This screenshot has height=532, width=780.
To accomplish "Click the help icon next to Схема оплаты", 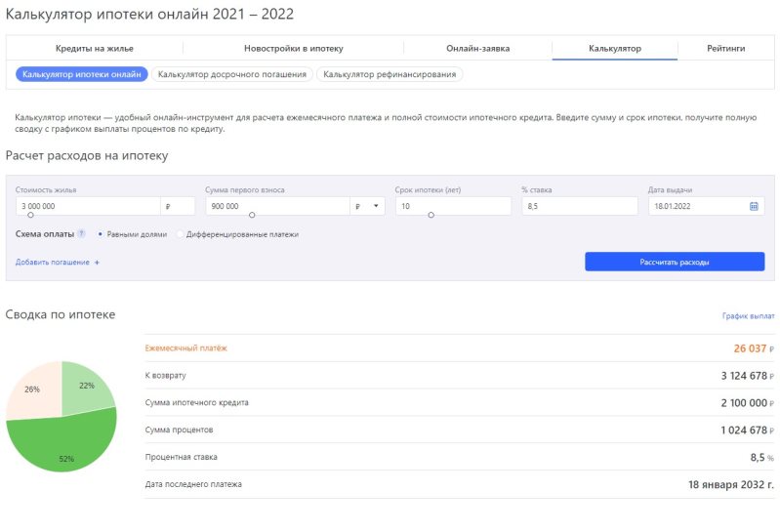I will point(81,234).
